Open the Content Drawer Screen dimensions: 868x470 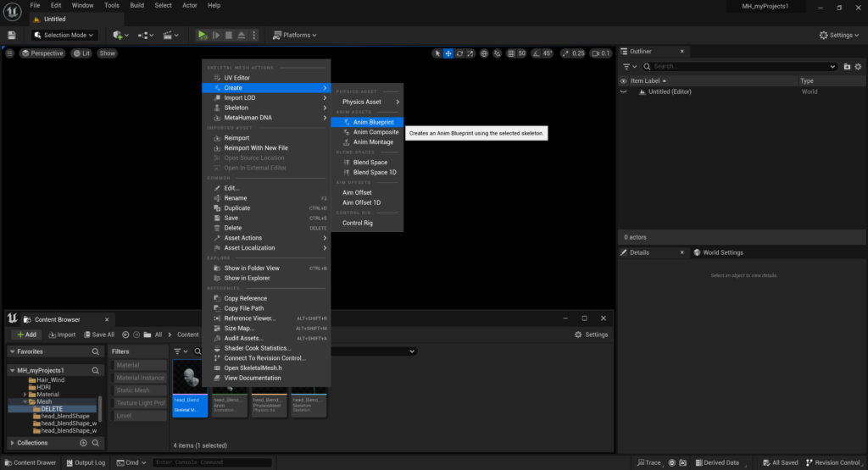click(x=31, y=463)
